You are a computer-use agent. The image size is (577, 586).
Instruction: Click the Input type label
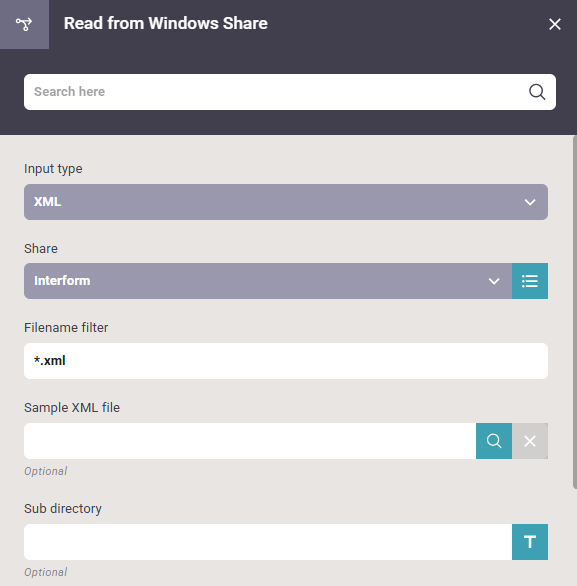pos(53,169)
